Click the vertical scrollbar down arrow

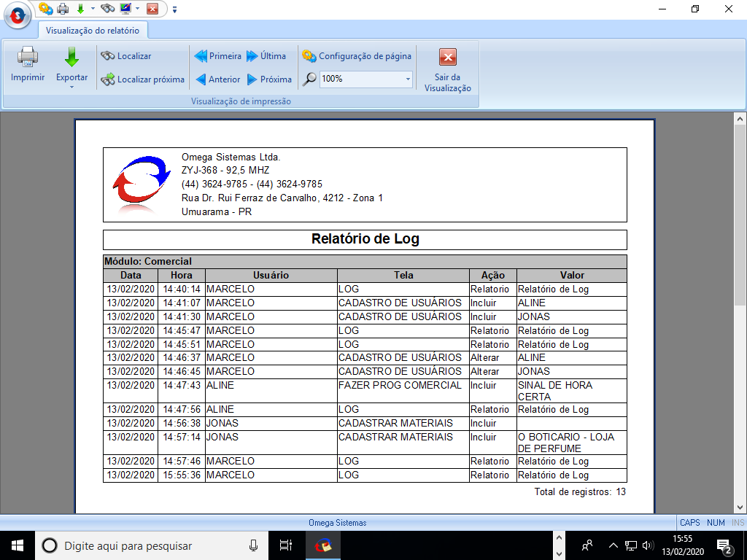click(740, 507)
